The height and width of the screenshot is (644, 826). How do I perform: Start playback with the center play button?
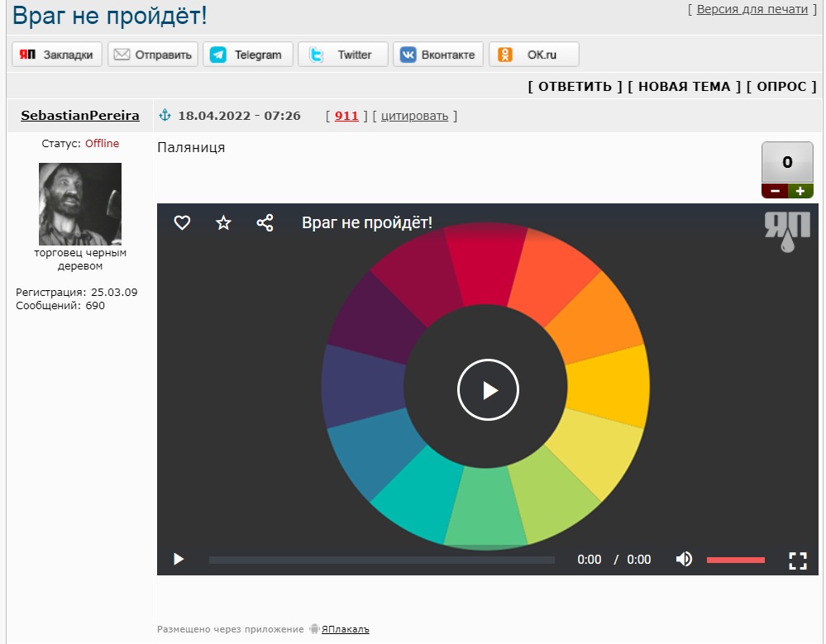[488, 389]
